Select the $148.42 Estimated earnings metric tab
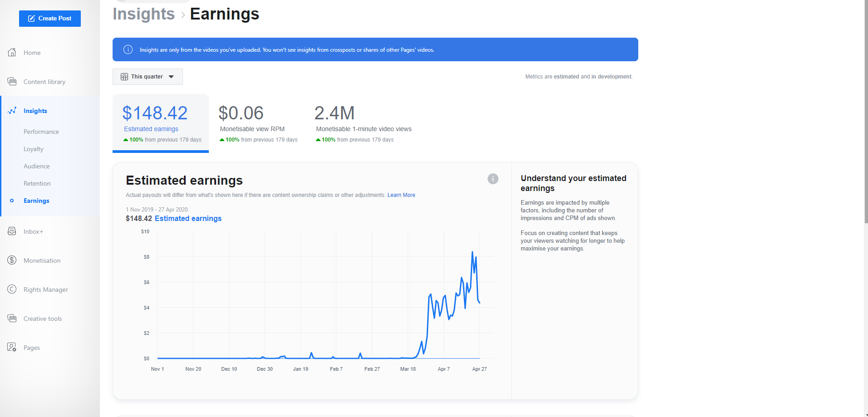This screenshot has height=417, width=868. point(161,123)
